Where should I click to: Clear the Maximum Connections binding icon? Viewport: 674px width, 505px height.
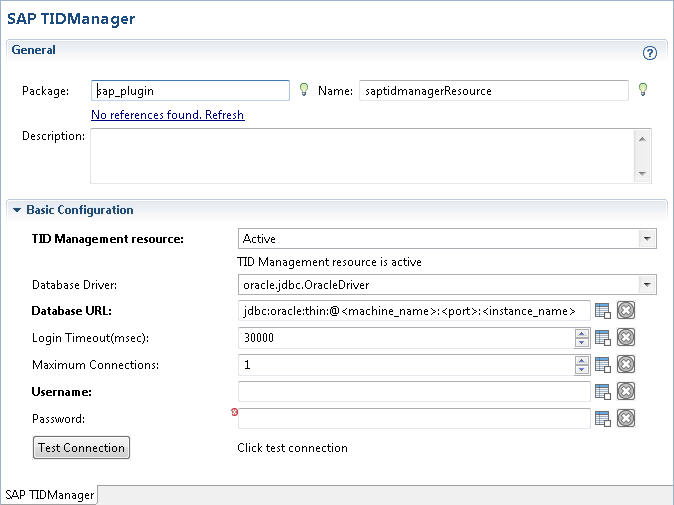626,365
